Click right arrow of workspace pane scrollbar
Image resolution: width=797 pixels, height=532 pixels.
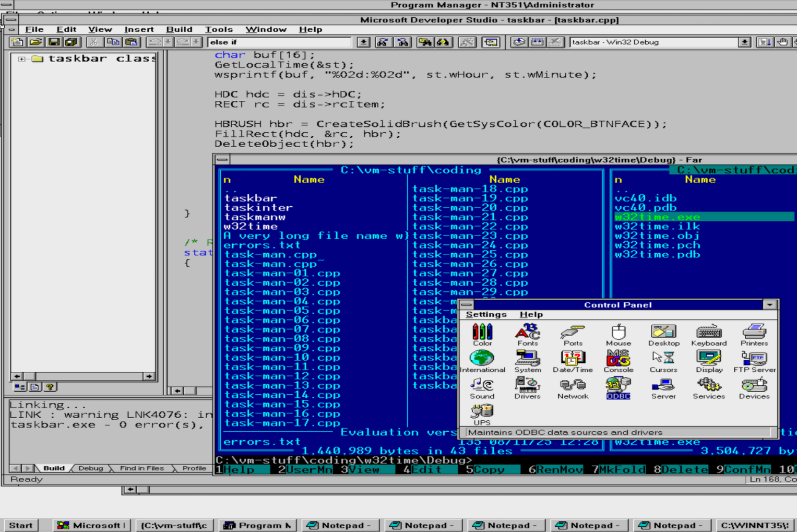[x=149, y=376]
